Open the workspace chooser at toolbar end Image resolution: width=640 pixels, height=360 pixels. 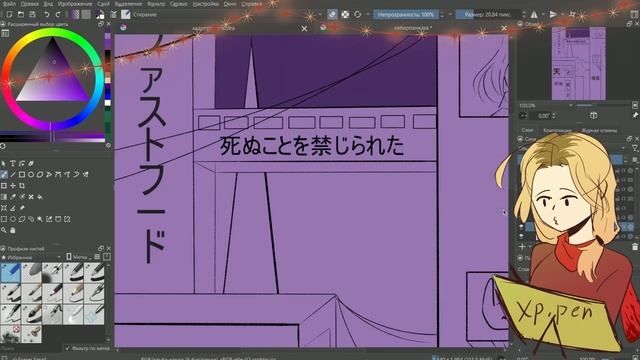point(634,14)
